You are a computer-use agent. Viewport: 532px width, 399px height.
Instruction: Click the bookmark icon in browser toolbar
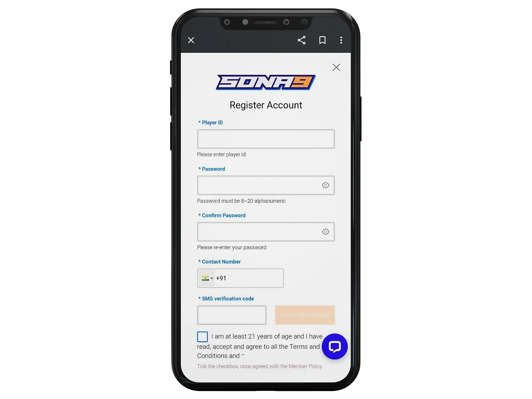point(323,40)
